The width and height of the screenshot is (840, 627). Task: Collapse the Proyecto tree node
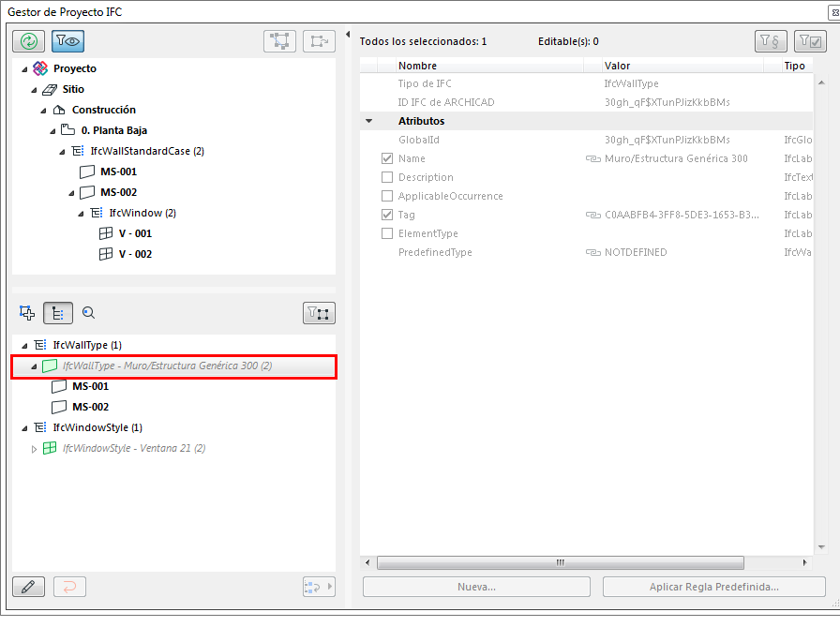click(24, 69)
